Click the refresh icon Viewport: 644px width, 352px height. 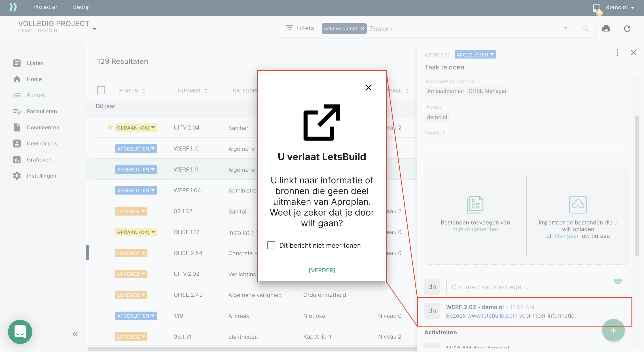[x=627, y=29]
